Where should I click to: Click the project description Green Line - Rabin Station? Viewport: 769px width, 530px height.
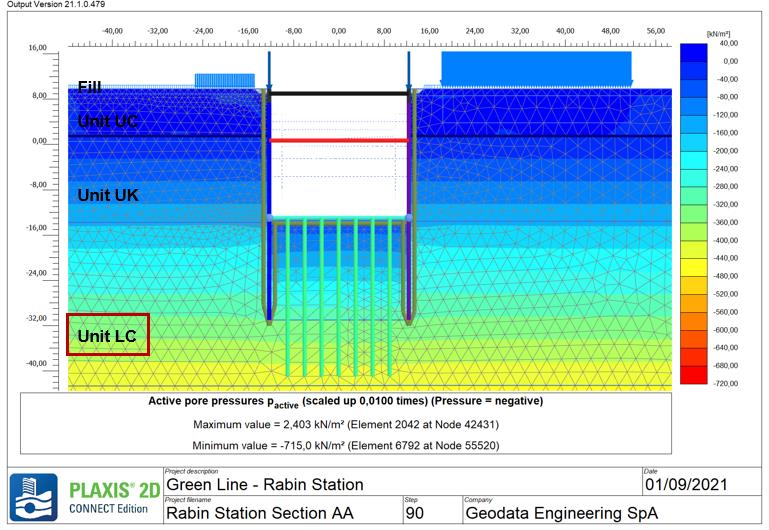257,485
